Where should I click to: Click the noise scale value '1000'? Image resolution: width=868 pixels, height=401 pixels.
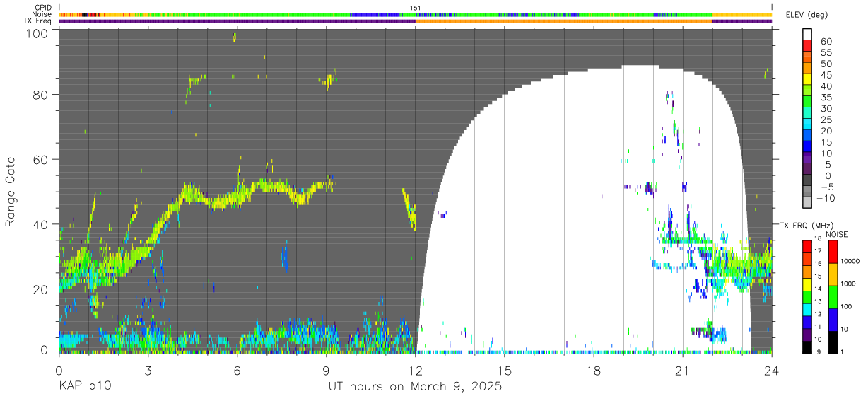[x=850, y=284]
